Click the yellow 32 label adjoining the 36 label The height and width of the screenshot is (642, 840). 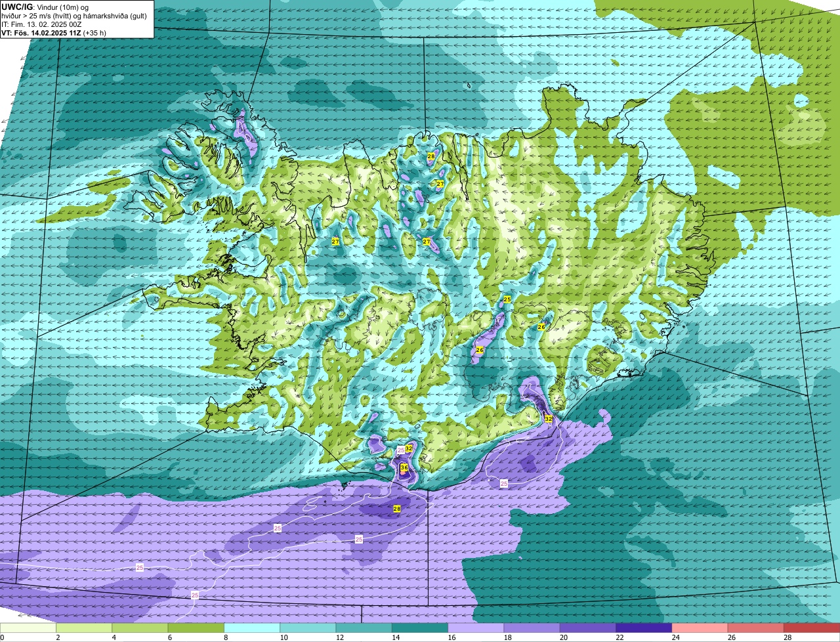[x=409, y=448]
